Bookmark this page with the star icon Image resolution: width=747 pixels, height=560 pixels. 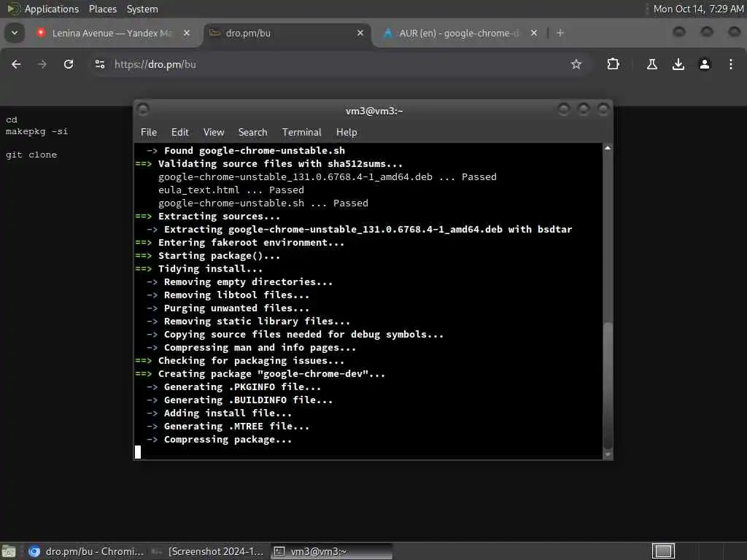576,64
